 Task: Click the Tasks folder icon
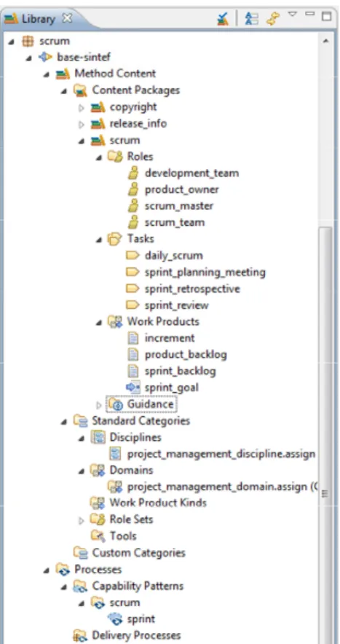coord(115,239)
